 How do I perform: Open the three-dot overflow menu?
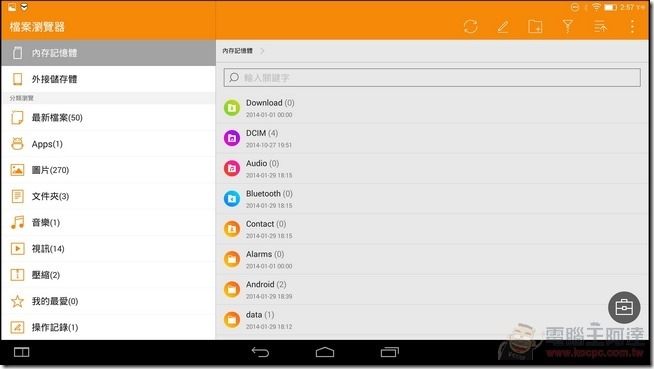[x=632, y=27]
